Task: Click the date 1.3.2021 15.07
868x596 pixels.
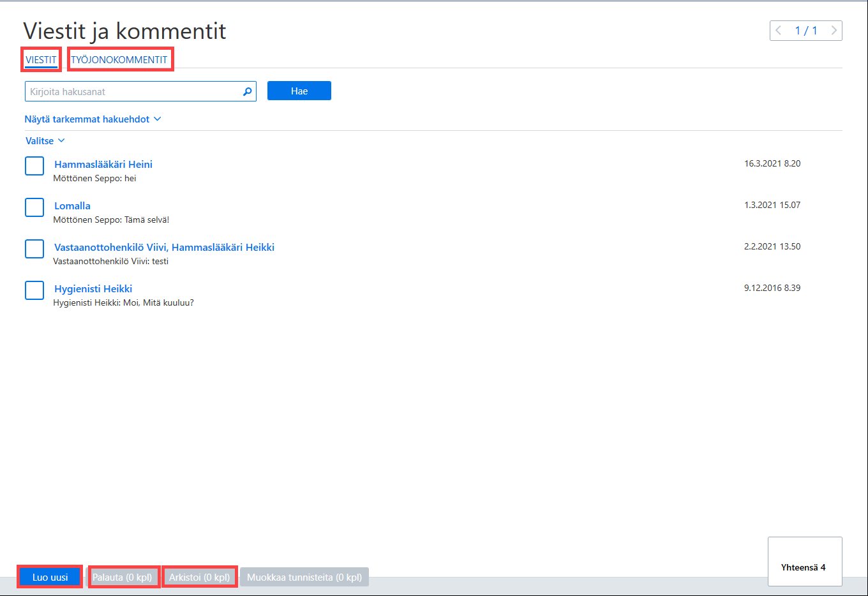Action: 772,205
